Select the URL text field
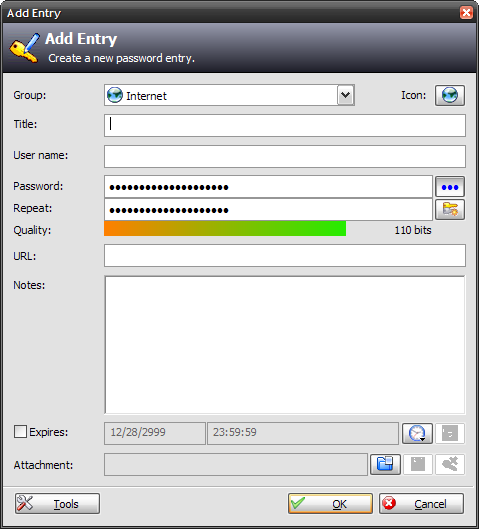Screen dimensions: 479x529 click(285, 256)
